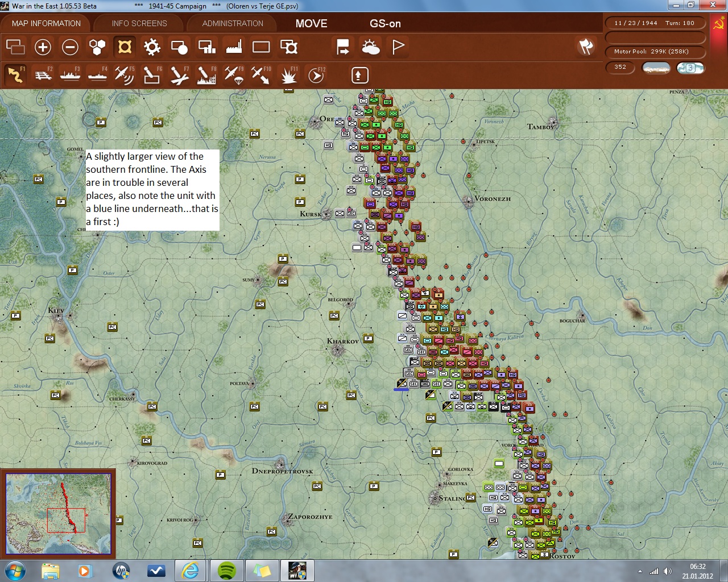
Task: Toggle the factory display icon
Action: [234, 47]
